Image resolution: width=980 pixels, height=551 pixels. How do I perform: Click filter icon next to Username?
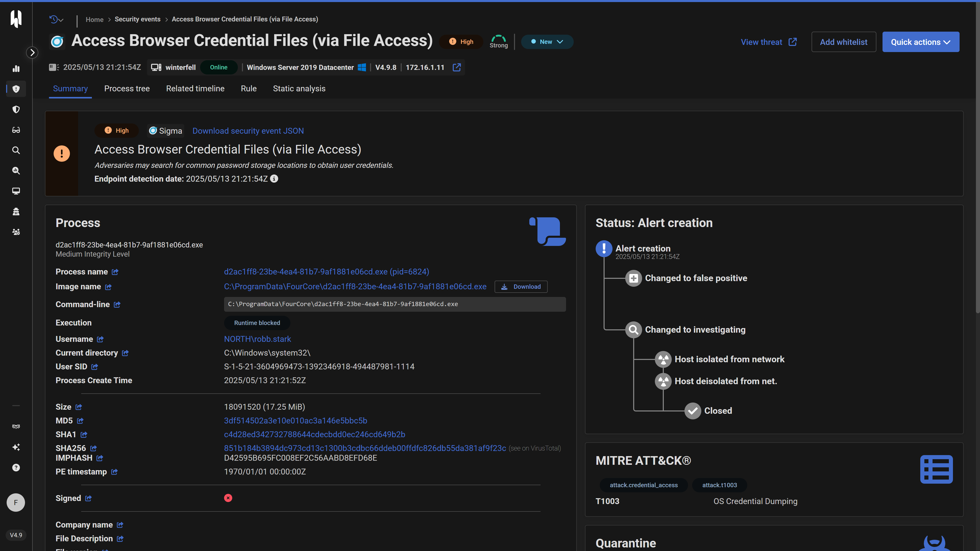[x=100, y=339]
